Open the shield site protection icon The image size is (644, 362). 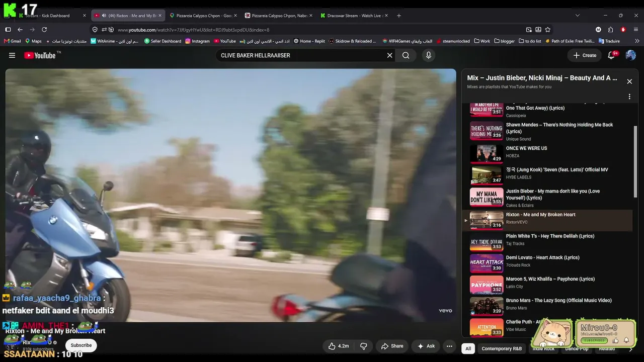[x=95, y=30]
